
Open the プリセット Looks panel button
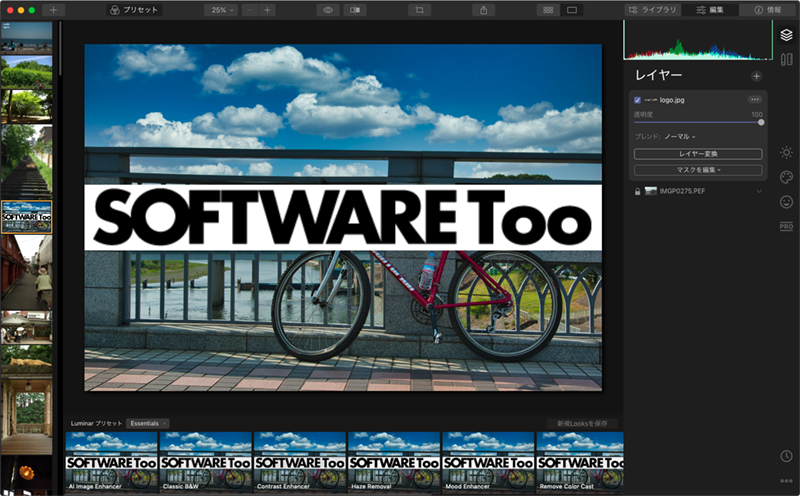(135, 10)
